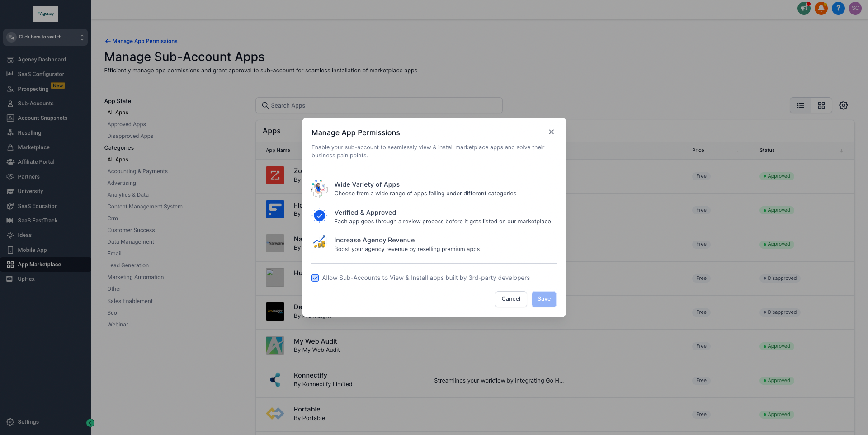
Task: Close the Manage App Permissions dialog
Action: pyautogui.click(x=551, y=132)
